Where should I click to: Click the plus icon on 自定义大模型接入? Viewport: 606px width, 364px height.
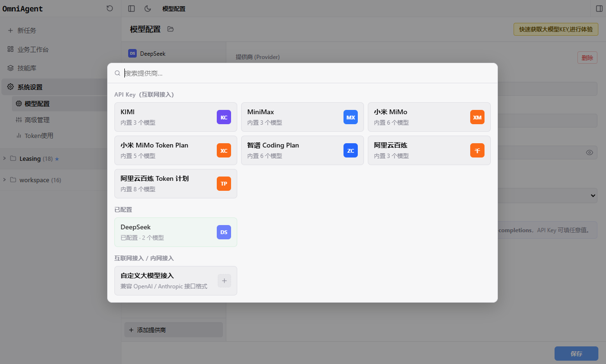click(224, 281)
